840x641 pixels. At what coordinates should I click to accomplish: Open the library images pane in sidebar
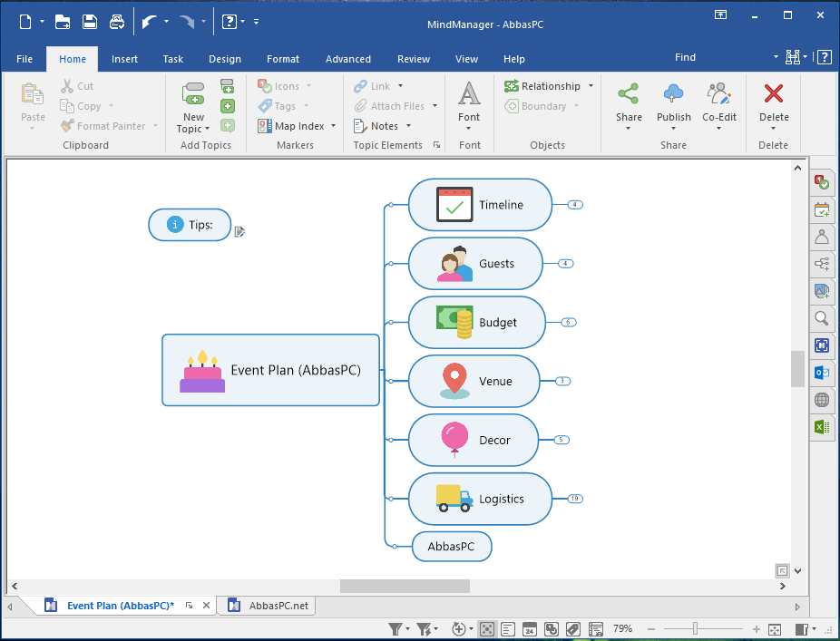coord(821,291)
